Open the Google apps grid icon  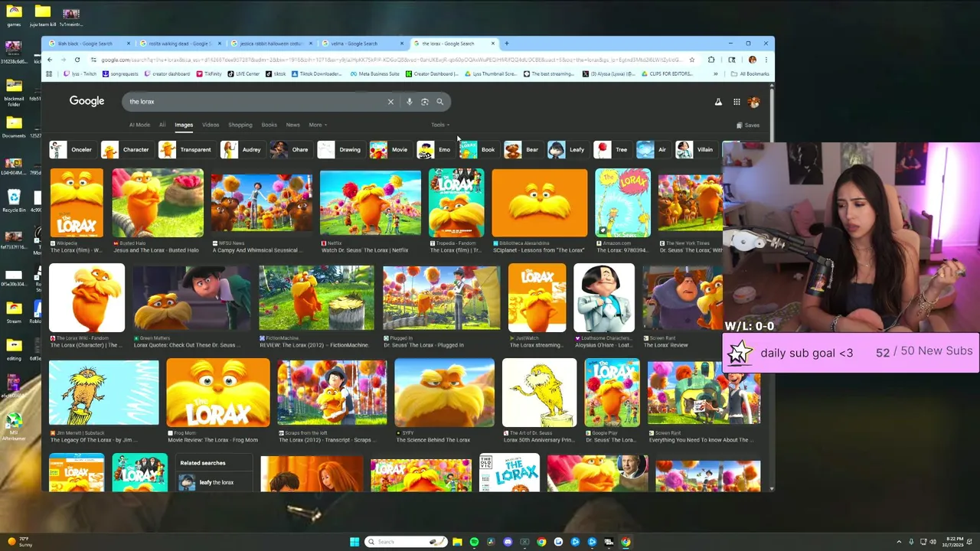(x=737, y=102)
